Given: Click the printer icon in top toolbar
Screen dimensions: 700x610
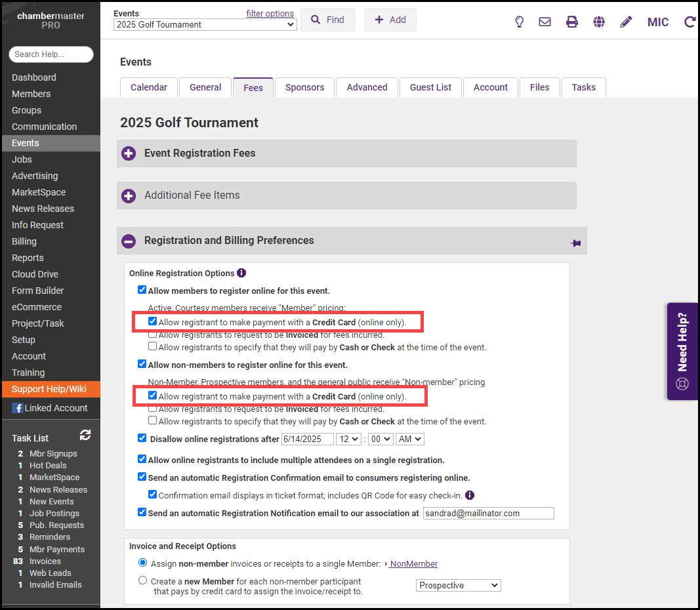Looking at the screenshot, I should 572,22.
